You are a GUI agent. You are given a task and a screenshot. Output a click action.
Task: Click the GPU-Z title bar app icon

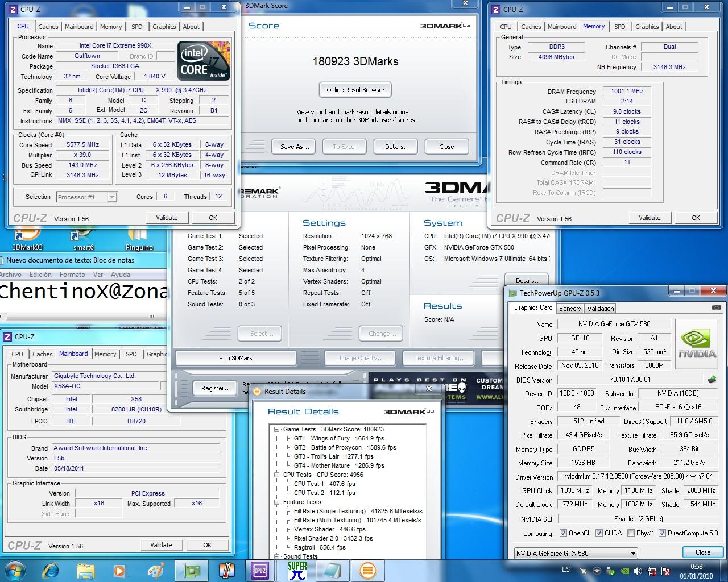513,293
